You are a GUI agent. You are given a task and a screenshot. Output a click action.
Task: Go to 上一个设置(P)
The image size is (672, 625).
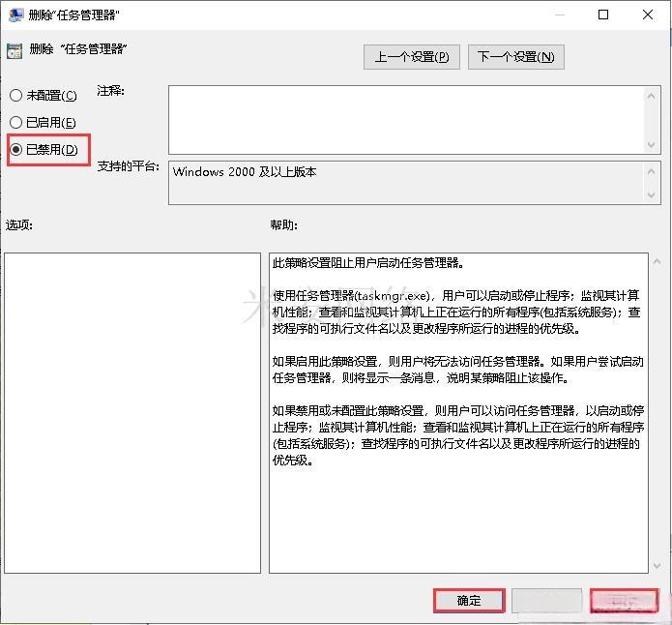[412, 57]
